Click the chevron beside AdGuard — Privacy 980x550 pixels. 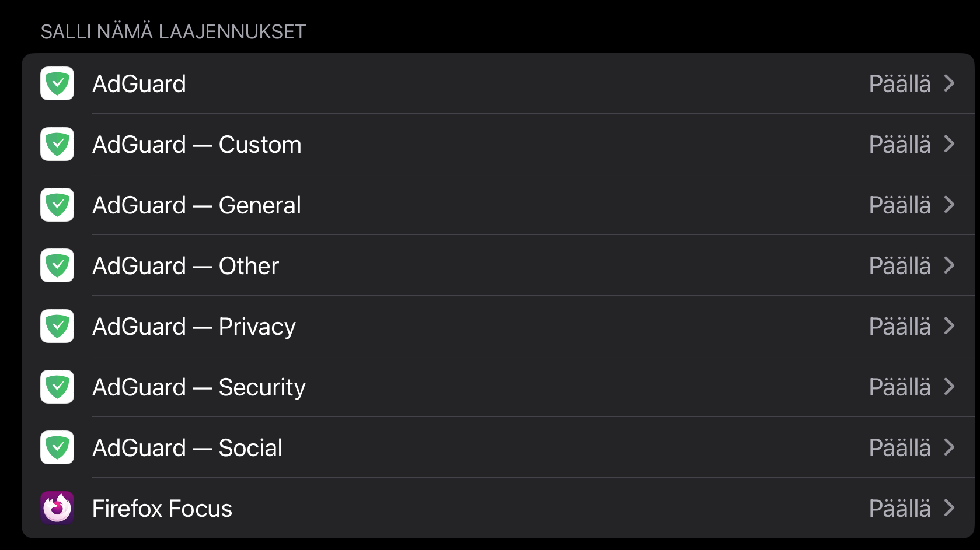tap(950, 326)
